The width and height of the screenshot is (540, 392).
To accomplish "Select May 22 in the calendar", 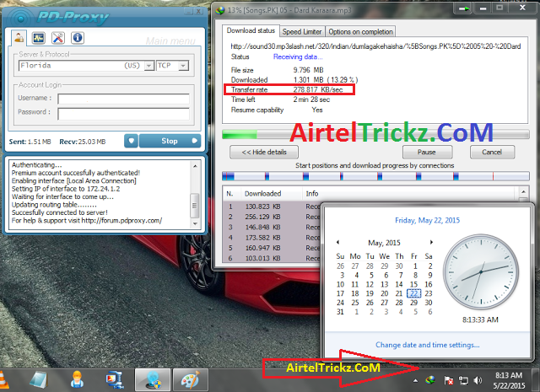I will (x=414, y=293).
